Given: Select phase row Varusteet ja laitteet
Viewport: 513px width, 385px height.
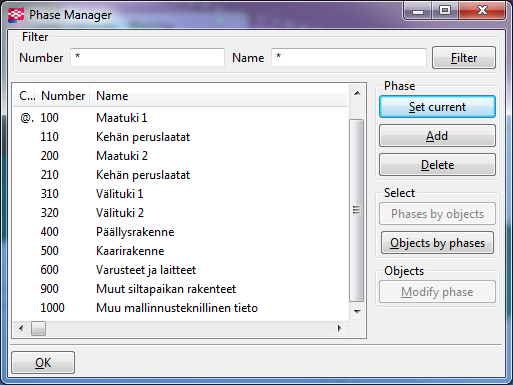Looking at the screenshot, I should click(181, 270).
